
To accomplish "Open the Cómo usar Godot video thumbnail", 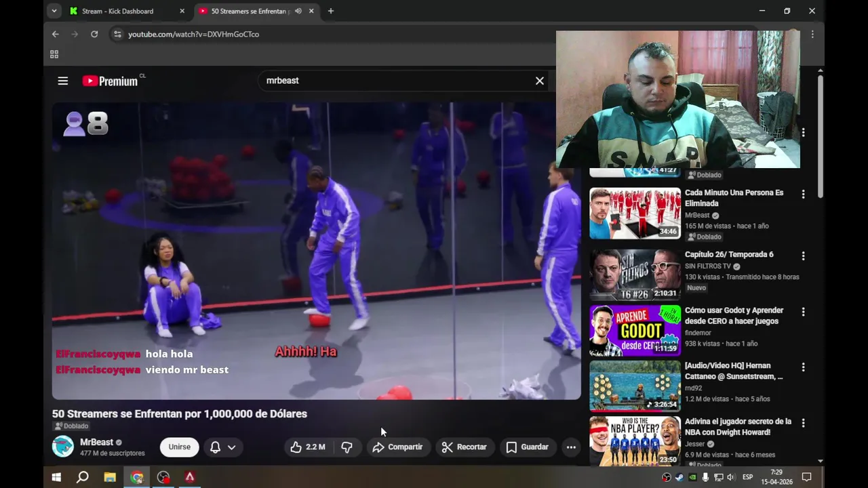I will point(635,330).
